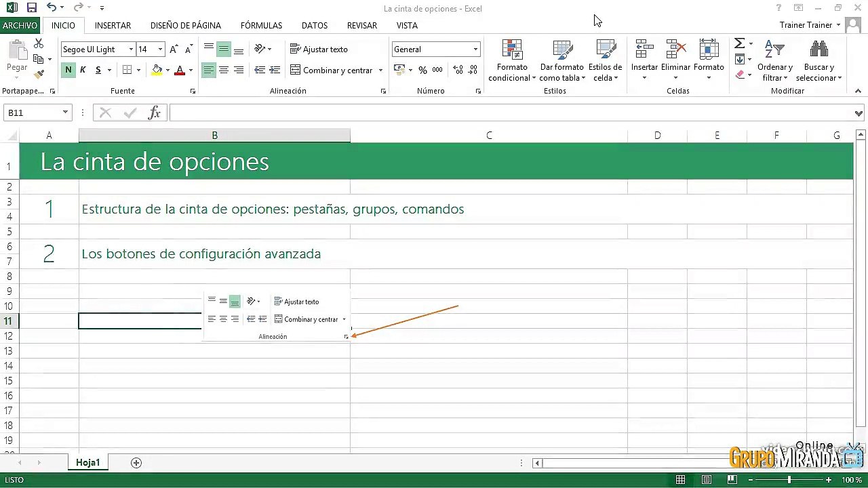Apply the accounting number format
The width and height of the screenshot is (868, 488).
[399, 70]
